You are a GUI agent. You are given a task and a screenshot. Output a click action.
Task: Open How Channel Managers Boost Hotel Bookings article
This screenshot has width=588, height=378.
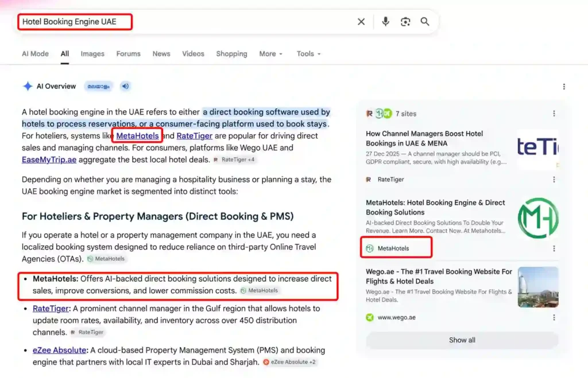pos(424,138)
